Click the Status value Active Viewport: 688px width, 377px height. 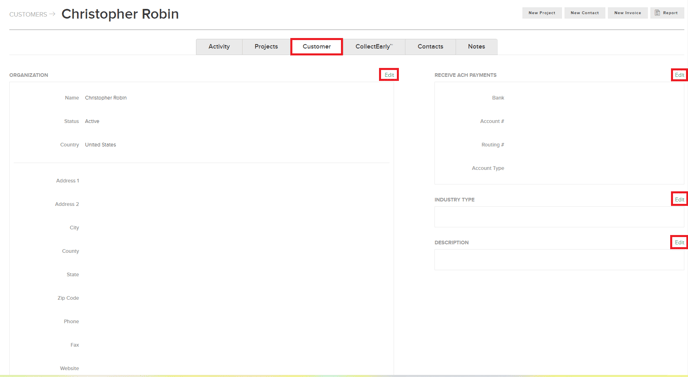point(92,121)
